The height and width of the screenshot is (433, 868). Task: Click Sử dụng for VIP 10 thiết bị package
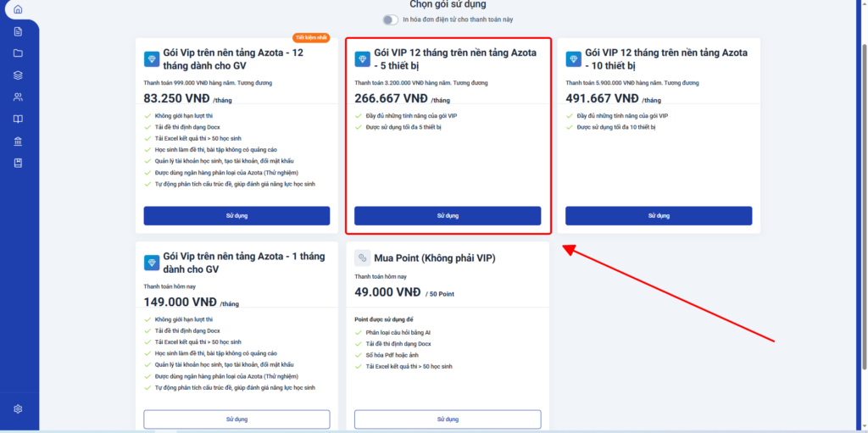(x=659, y=216)
